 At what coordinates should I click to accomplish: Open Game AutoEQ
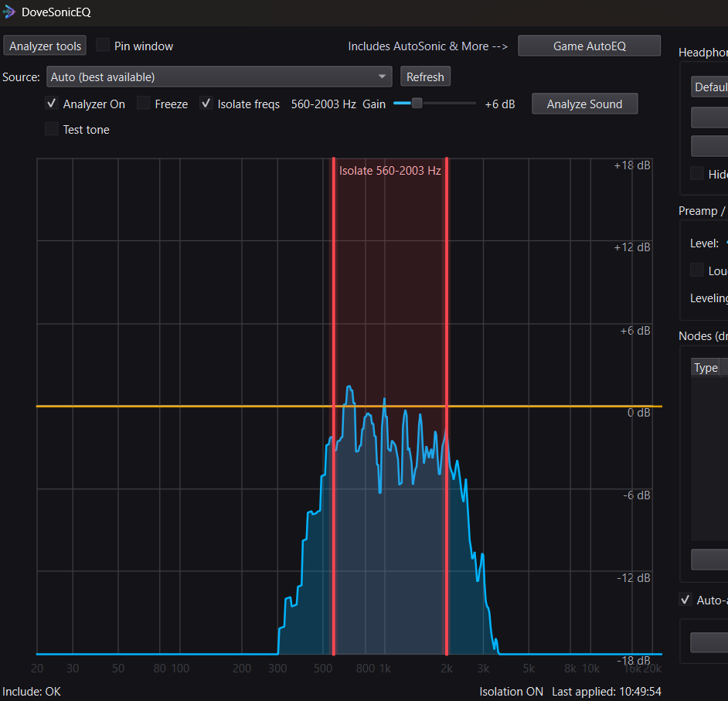589,46
